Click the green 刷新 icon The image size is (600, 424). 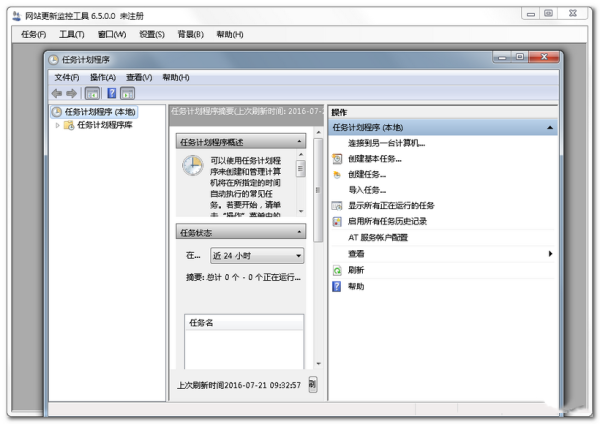pos(337,271)
